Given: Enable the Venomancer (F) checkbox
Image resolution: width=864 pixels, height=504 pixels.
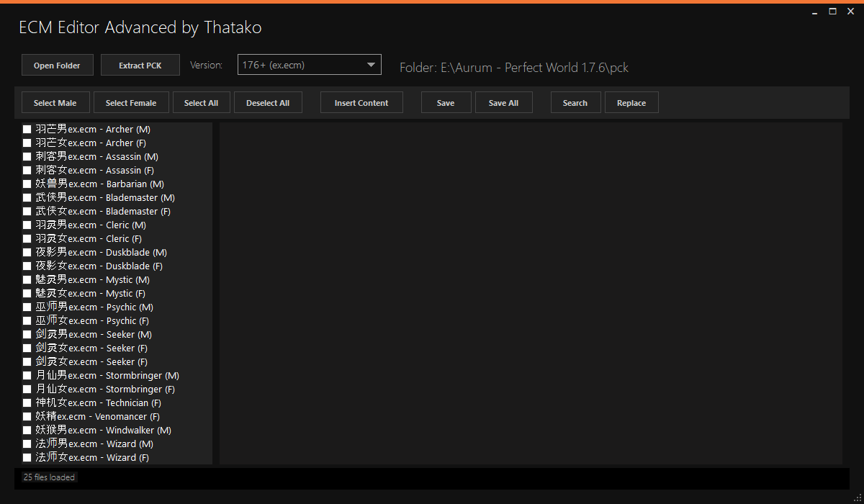Looking at the screenshot, I should [27, 417].
